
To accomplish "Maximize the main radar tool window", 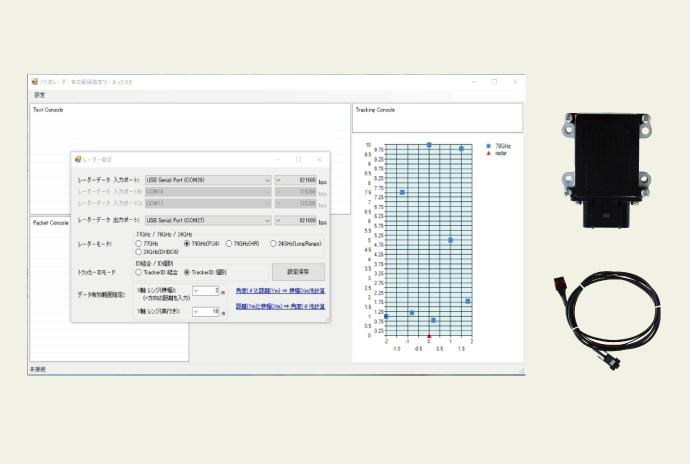I will (494, 82).
